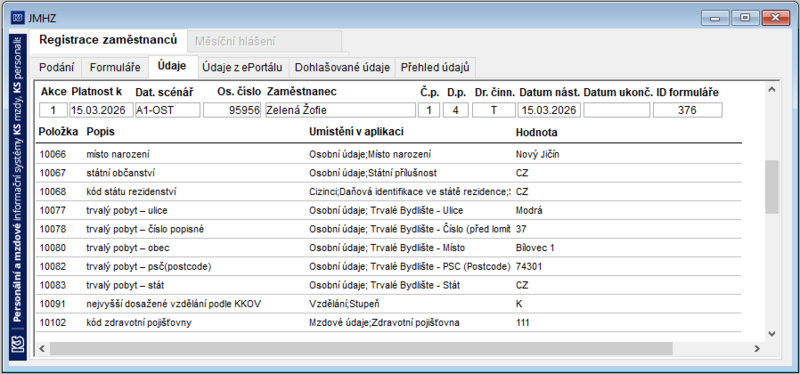The height and width of the screenshot is (374, 800).
Task: Click the Os. číslo field 95956
Action: point(232,110)
